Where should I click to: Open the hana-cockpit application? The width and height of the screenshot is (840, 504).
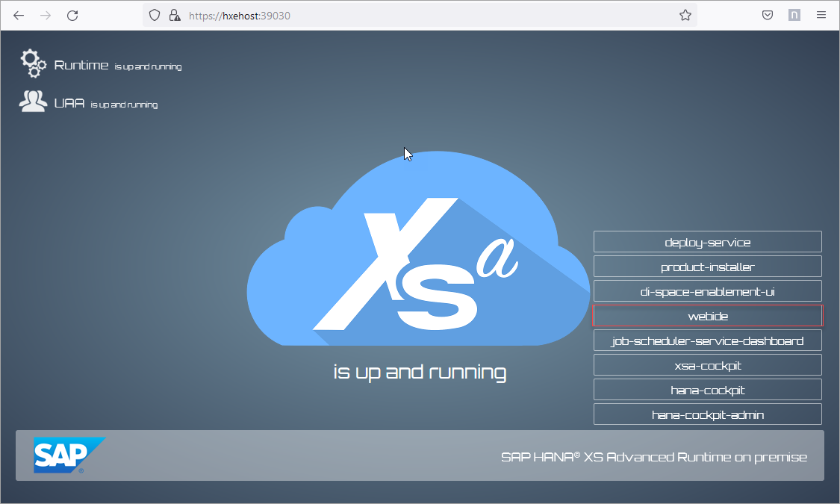708,389
